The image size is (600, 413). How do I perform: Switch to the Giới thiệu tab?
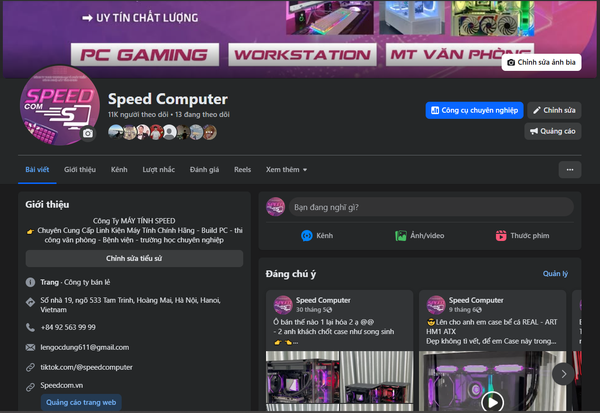[80, 170]
